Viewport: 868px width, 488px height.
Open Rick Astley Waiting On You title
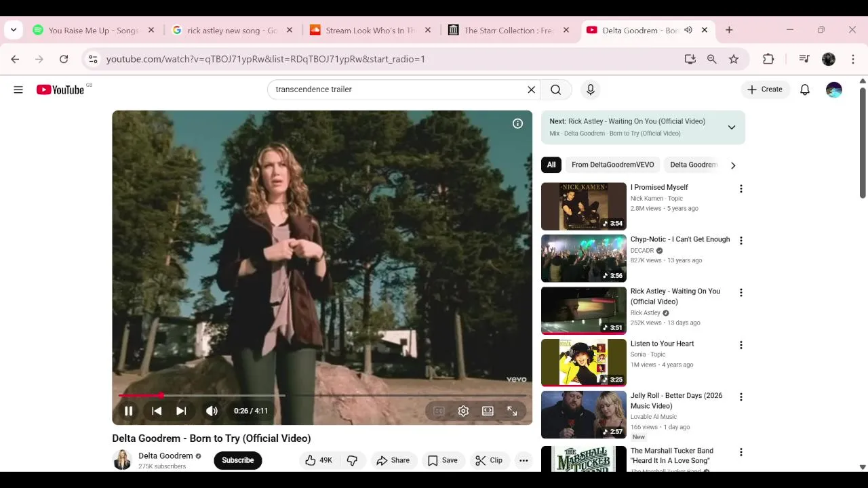[x=675, y=296]
